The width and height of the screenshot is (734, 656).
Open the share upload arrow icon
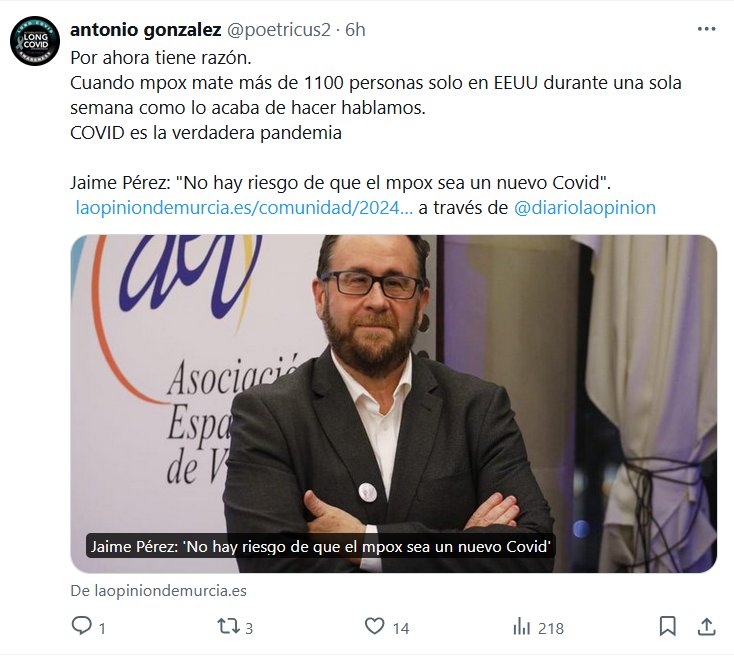706,627
